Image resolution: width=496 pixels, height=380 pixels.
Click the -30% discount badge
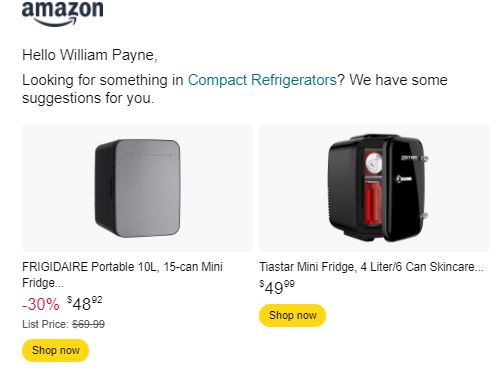(x=41, y=304)
